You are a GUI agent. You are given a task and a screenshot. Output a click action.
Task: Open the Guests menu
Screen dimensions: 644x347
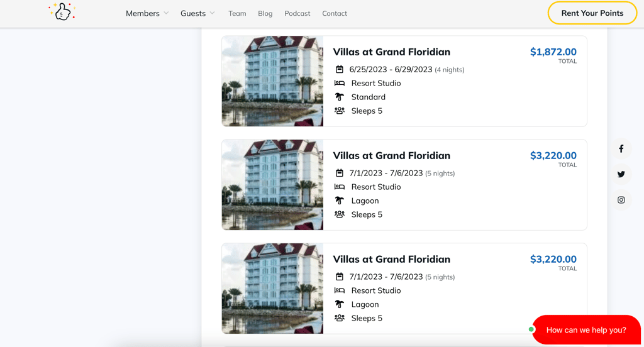(193, 13)
